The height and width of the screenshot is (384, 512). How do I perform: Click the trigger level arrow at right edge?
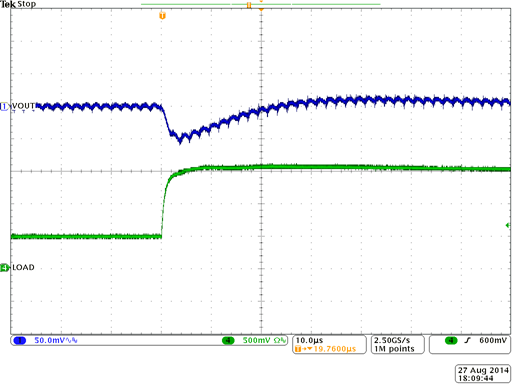click(x=508, y=226)
